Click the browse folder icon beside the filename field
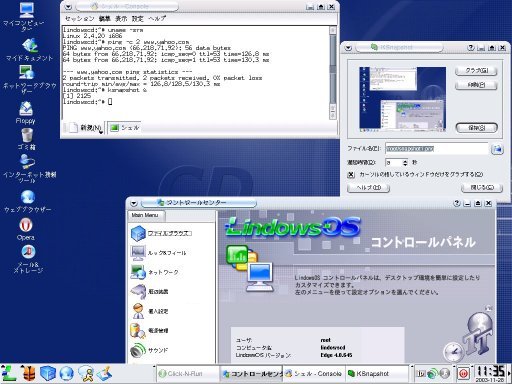 point(497,149)
